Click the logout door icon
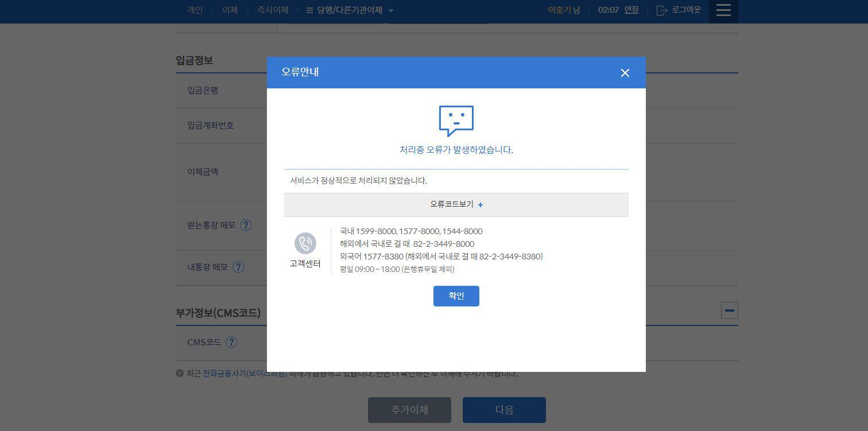The height and width of the screenshot is (431, 868). coord(662,10)
